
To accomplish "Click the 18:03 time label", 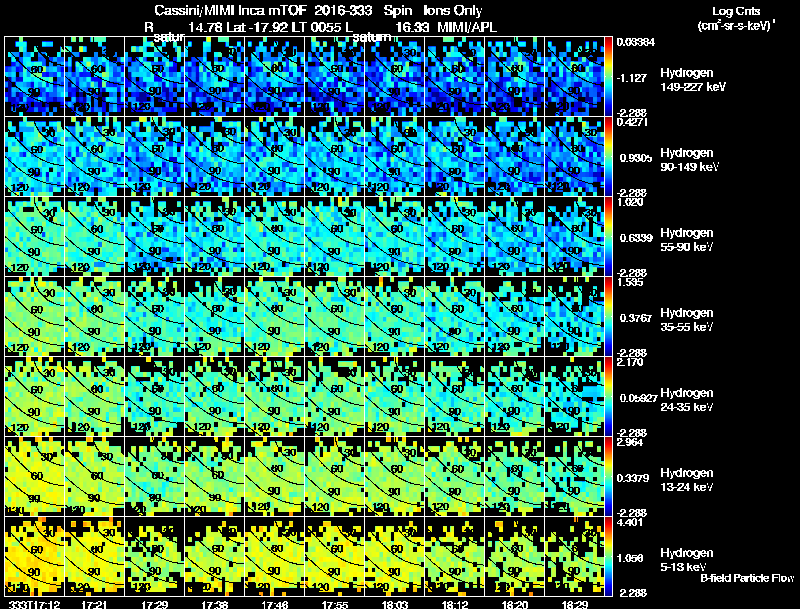I will [394, 604].
